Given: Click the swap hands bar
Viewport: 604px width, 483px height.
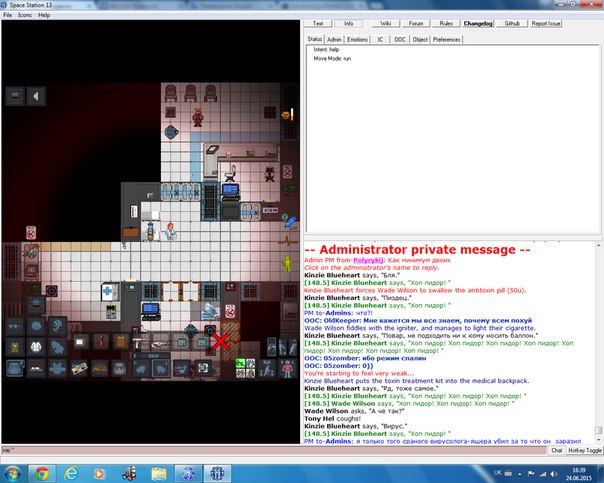Looking at the screenshot, I should click(151, 356).
